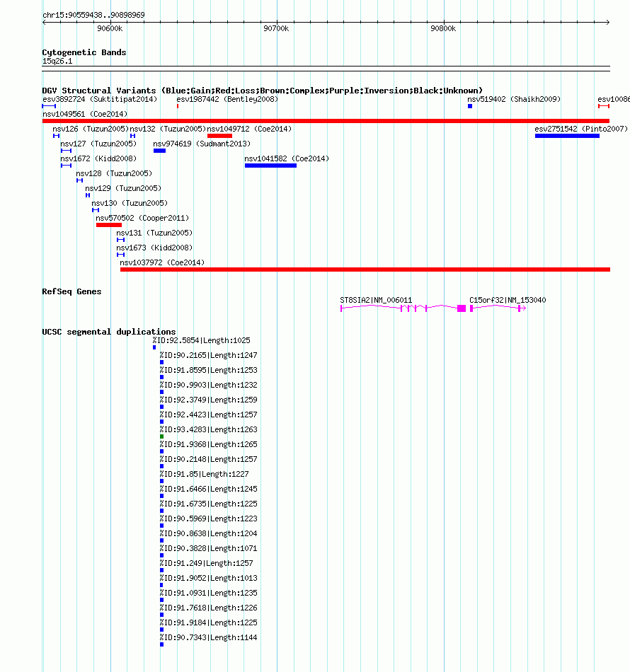The height and width of the screenshot is (672, 630).
Task: Select the UCSC segmental duplications track title
Action: tap(109, 332)
